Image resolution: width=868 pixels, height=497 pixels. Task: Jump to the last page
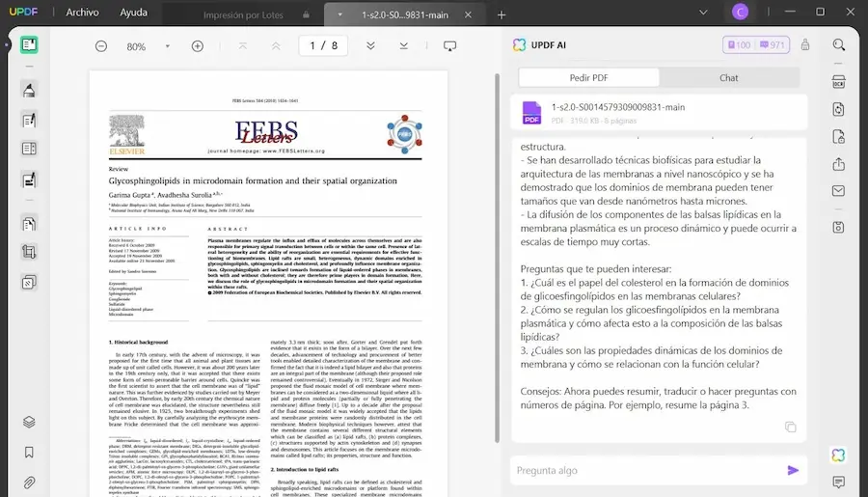[403, 46]
